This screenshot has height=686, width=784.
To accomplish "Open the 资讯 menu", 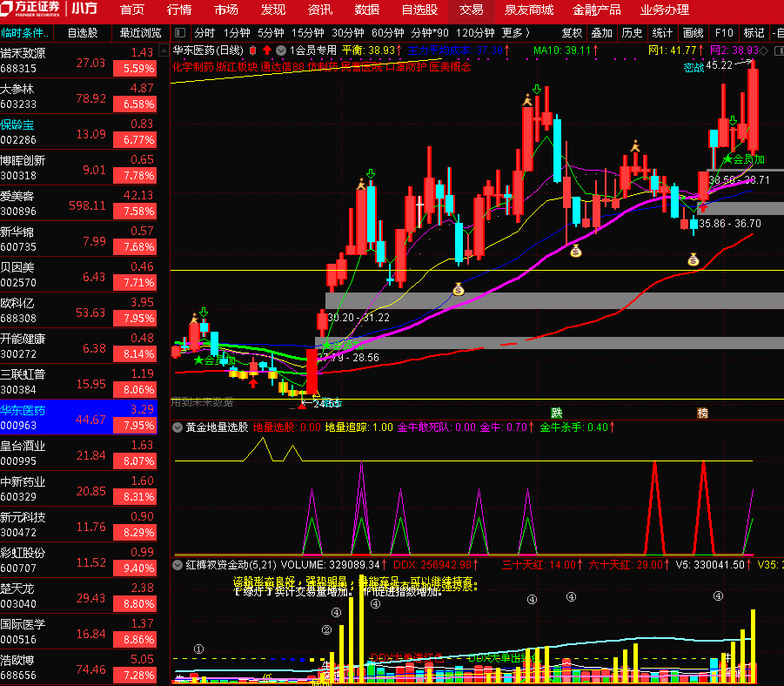I will (x=320, y=10).
